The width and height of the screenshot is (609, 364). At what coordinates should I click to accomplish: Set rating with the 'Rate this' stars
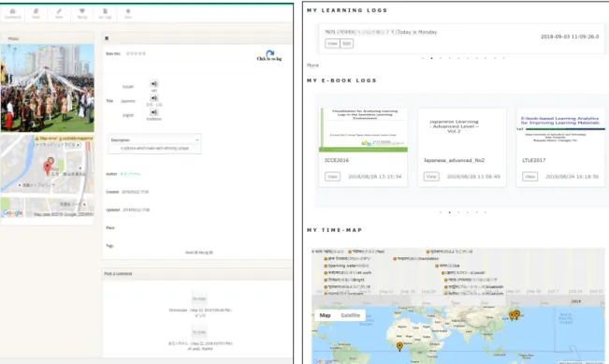coord(136,53)
